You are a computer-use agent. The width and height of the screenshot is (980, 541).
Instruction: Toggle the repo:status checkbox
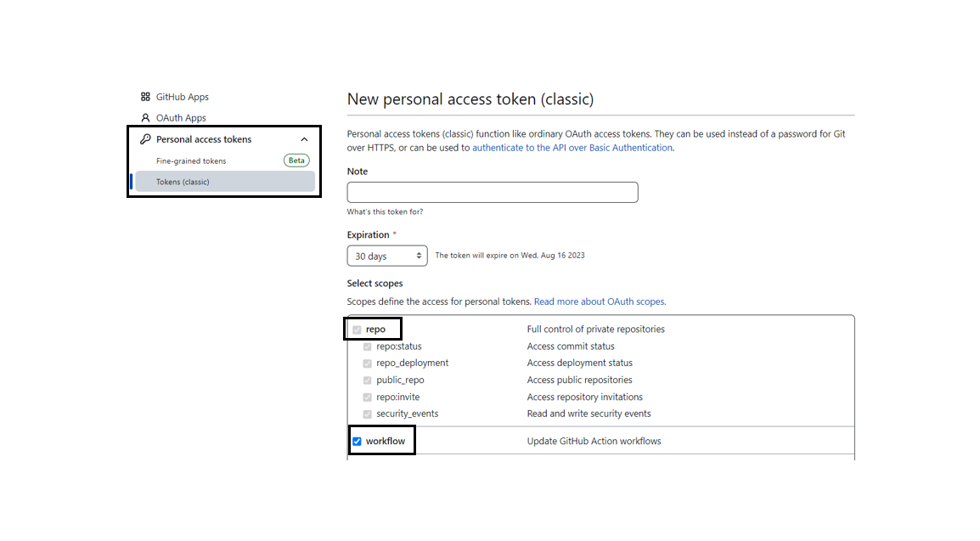[x=368, y=347]
